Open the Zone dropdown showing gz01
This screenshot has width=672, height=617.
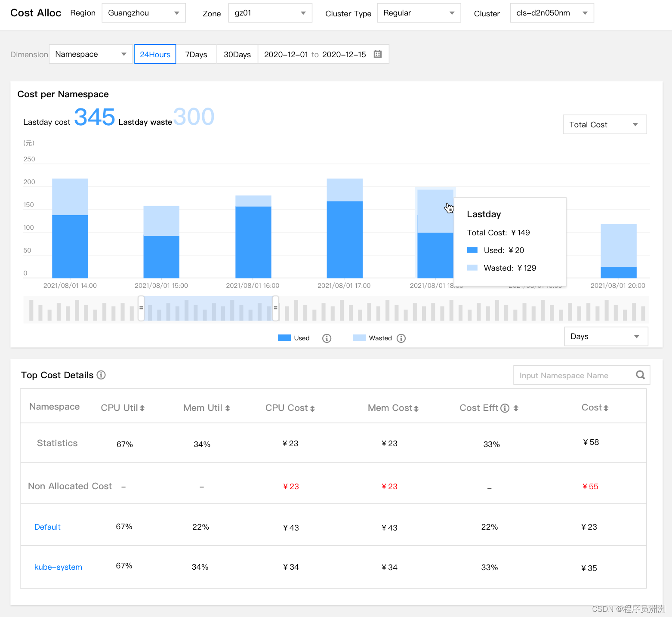pos(270,13)
